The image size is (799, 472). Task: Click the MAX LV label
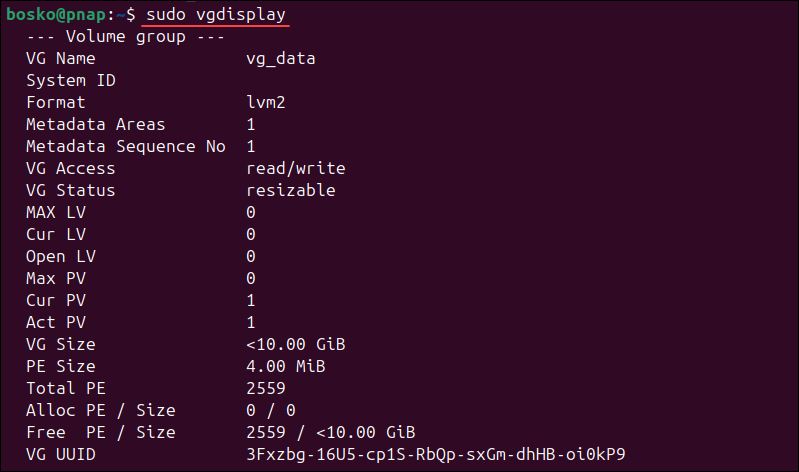coord(56,212)
